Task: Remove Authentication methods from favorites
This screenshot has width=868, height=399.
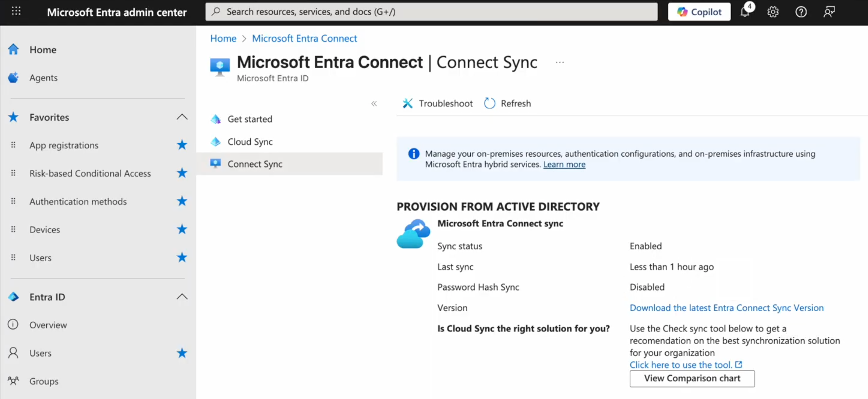Action: click(182, 201)
